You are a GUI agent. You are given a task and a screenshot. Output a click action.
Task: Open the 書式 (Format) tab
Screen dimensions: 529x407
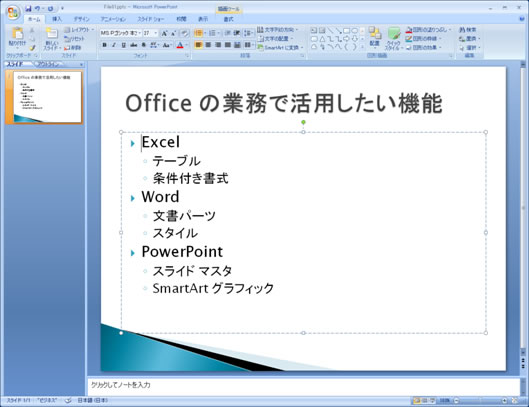coord(229,19)
